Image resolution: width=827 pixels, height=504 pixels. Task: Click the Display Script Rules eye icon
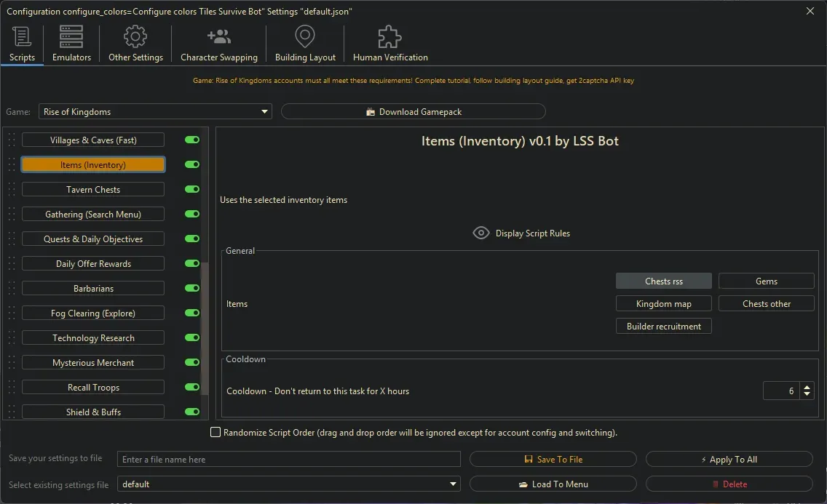coord(481,233)
